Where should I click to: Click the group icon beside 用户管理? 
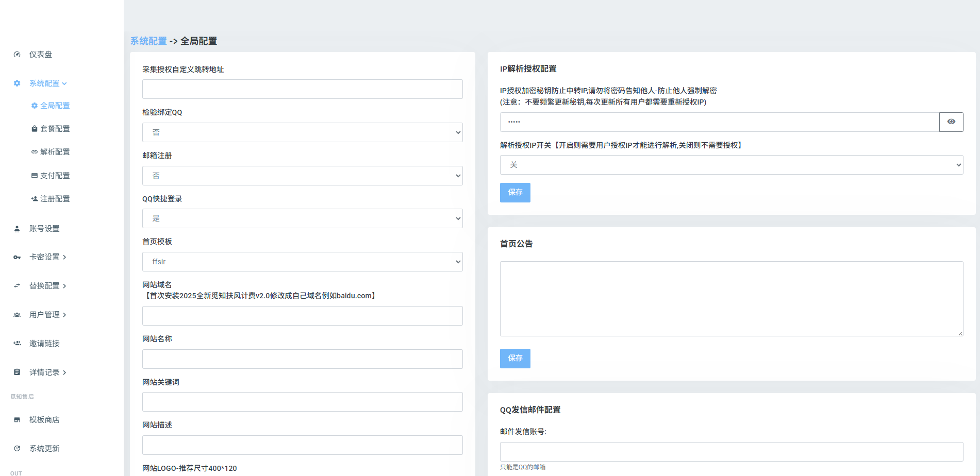coord(17,315)
